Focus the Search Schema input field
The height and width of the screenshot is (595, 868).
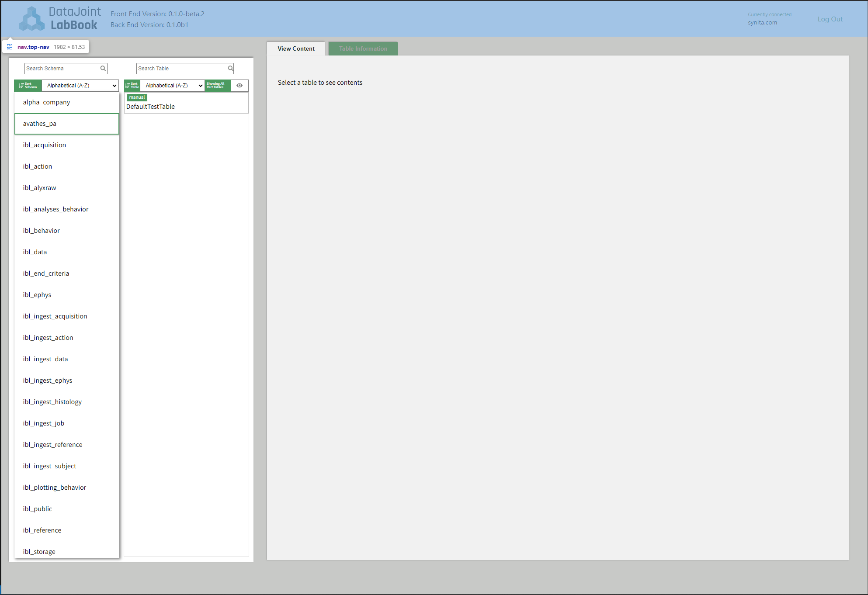point(66,68)
